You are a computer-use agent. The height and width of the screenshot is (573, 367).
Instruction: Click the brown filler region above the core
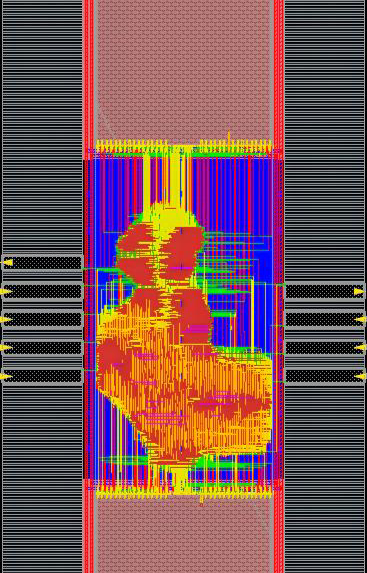pos(184,69)
